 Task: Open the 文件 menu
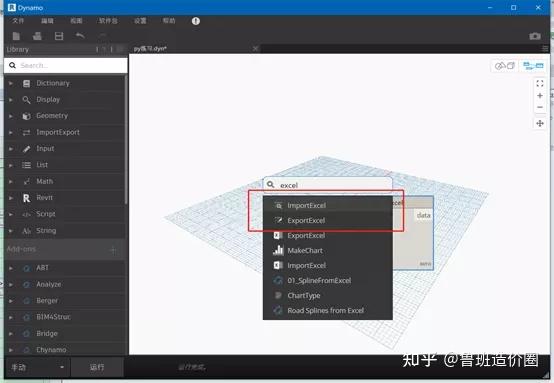click(18, 21)
